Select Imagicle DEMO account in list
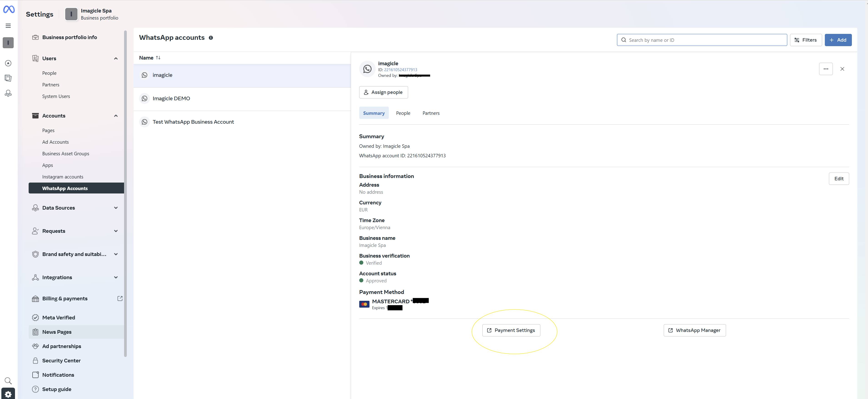The image size is (868, 399). (171, 98)
